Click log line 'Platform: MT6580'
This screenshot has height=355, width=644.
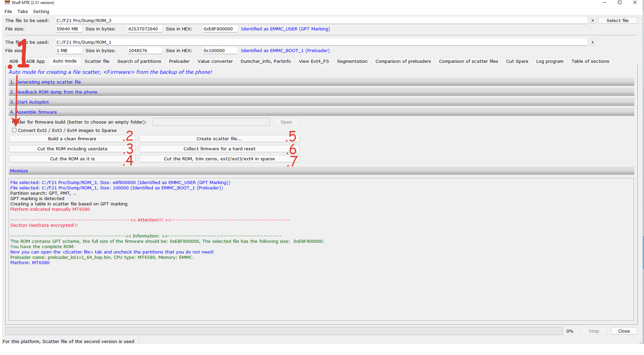coord(30,262)
